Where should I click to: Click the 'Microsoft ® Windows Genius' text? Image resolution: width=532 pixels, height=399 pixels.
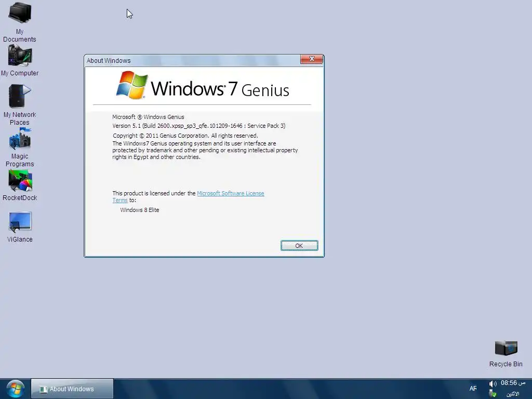[x=148, y=117]
